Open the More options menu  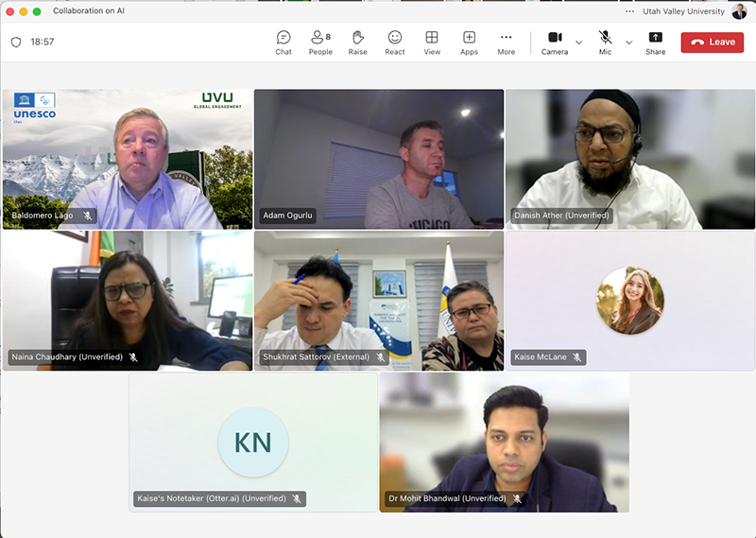507,42
